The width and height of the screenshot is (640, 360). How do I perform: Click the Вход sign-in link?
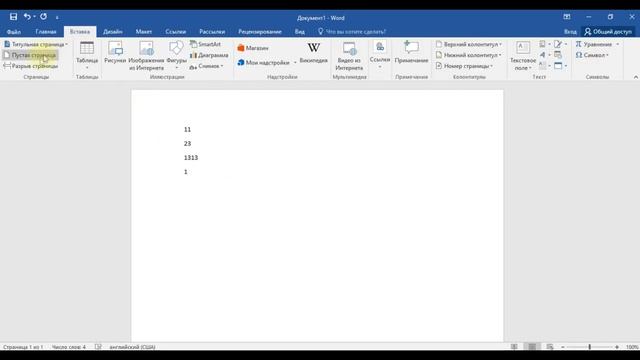[570, 31]
